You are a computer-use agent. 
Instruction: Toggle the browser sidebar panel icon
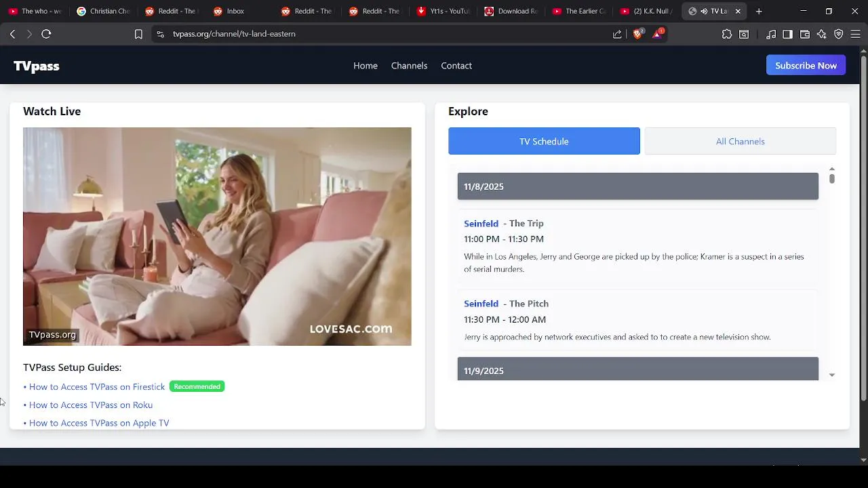tap(787, 34)
